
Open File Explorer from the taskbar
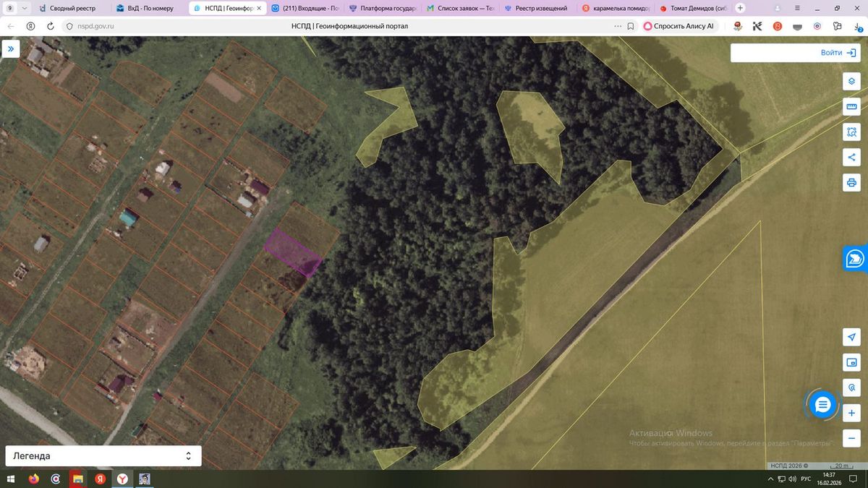click(x=78, y=479)
